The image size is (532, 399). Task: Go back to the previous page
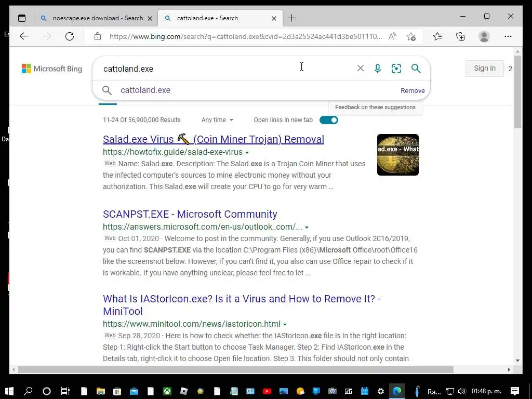(24, 36)
